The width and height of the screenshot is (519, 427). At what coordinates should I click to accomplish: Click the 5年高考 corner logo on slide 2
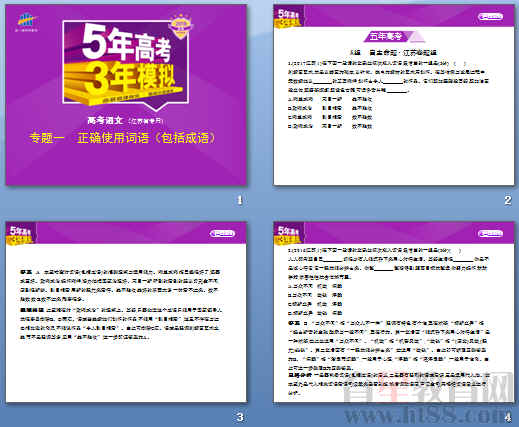tap(288, 17)
